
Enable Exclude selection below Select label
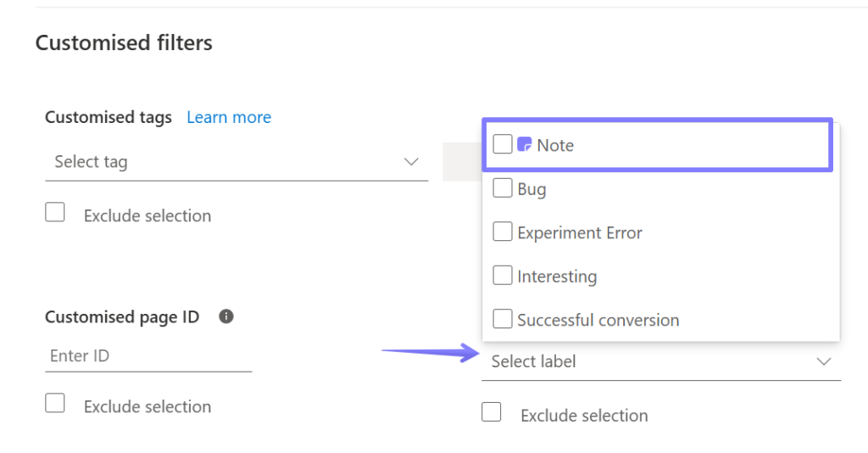pyautogui.click(x=492, y=413)
